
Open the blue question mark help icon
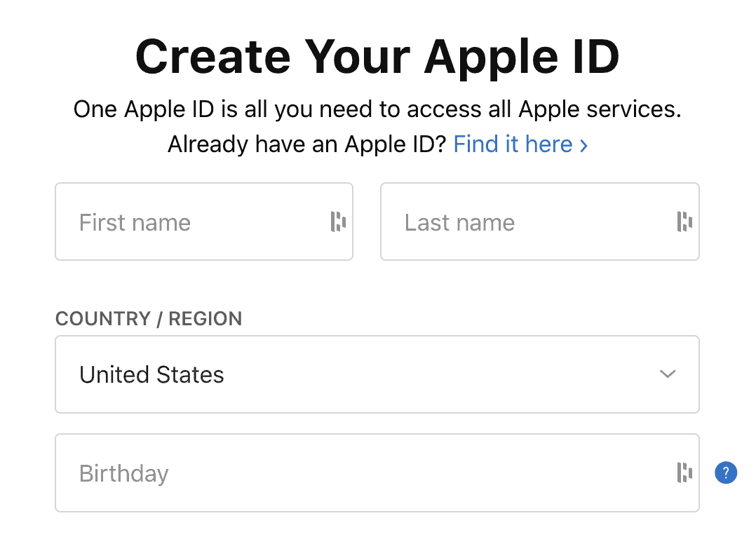(x=726, y=472)
